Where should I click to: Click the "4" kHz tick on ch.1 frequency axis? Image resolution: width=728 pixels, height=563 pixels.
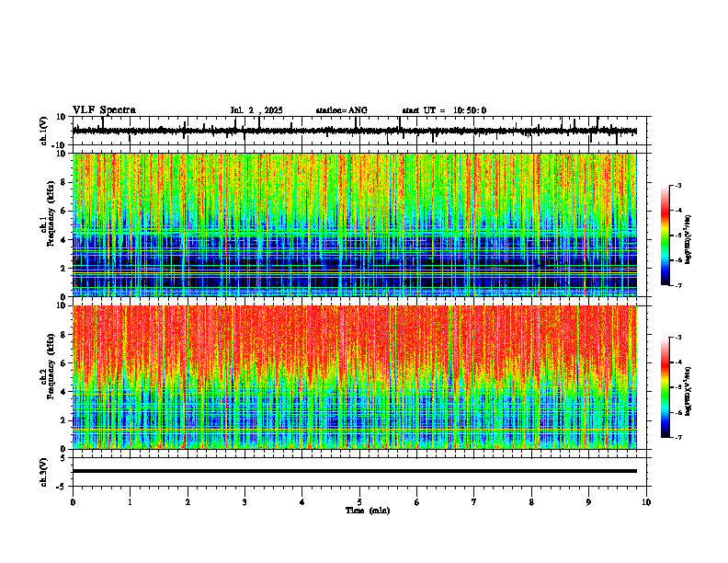pos(64,240)
